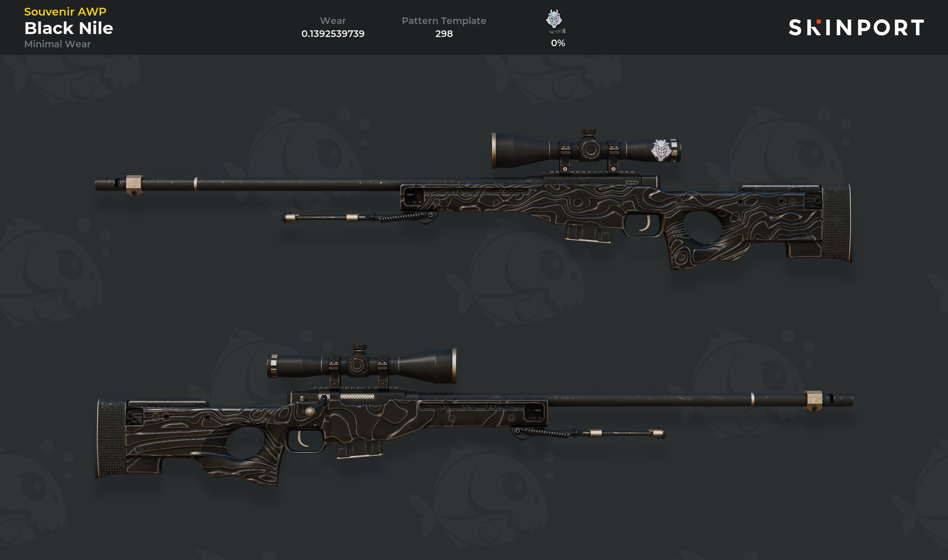This screenshot has height=560, width=948.
Task: Click the G2 sticker applied on the upper scope
Action: point(661,150)
